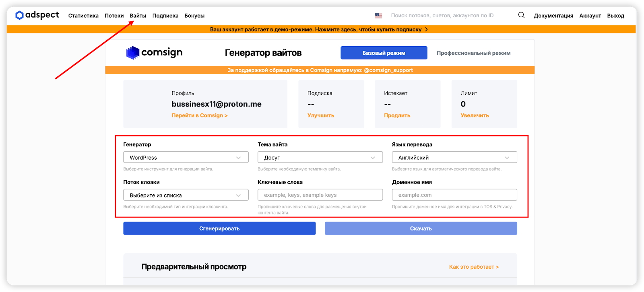This screenshot has height=292, width=644.
Task: Click the Comsign logo
Action: pyautogui.click(x=155, y=53)
